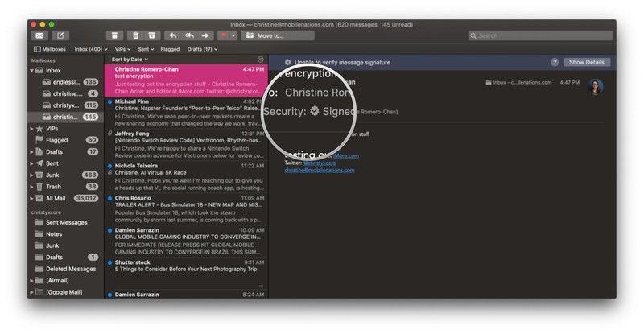This screenshot has width=644, height=334.
Task: Click the Search field
Action: point(540,35)
